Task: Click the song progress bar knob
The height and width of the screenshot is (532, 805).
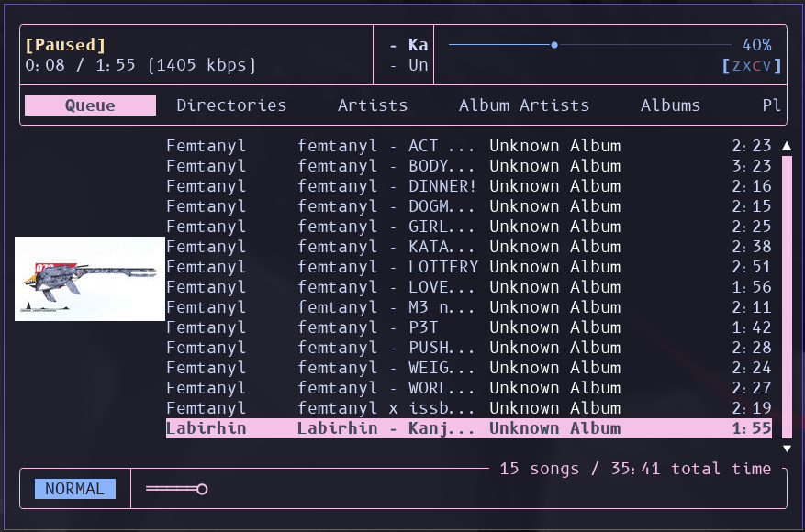Action: point(202,489)
